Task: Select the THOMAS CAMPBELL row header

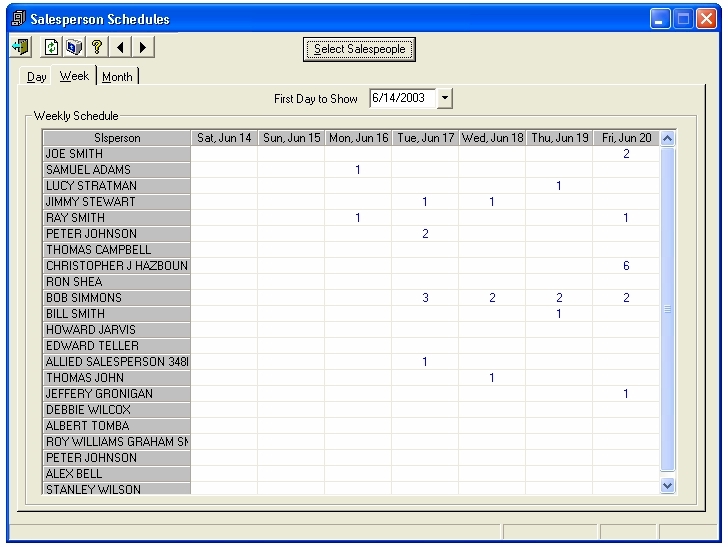Action: click(117, 250)
